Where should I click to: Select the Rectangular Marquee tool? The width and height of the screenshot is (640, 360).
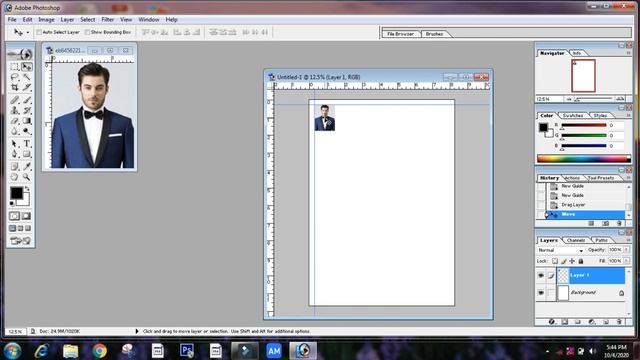pos(15,67)
